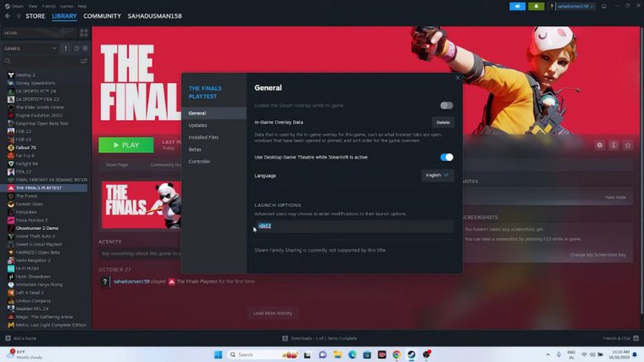Open the English language dropdown

tap(437, 175)
